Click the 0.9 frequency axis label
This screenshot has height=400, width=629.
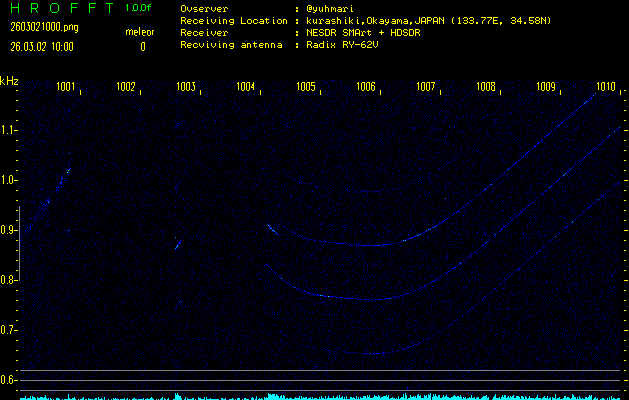pyautogui.click(x=9, y=230)
